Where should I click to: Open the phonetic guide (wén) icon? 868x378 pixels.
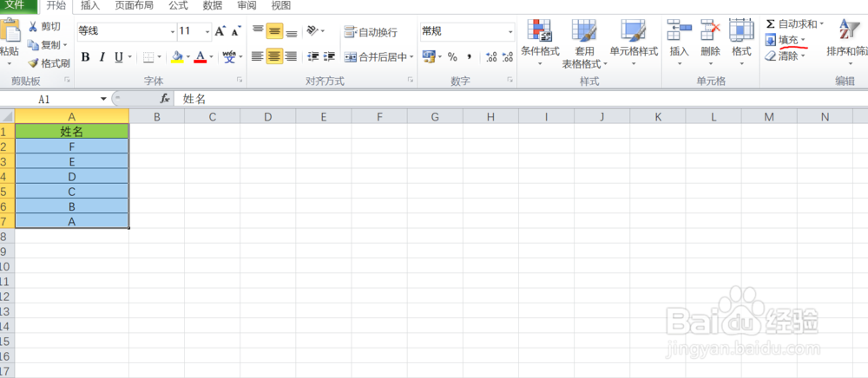pos(229,57)
